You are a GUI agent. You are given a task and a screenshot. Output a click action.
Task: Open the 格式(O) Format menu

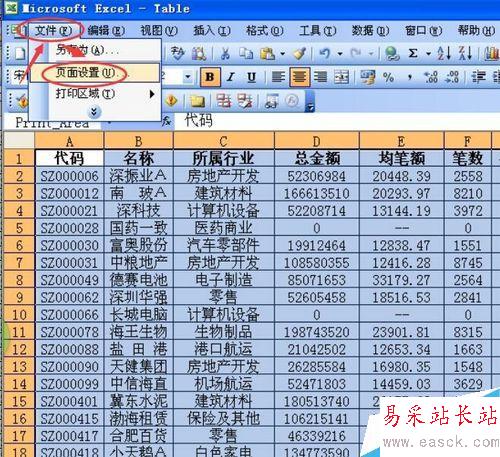264,31
